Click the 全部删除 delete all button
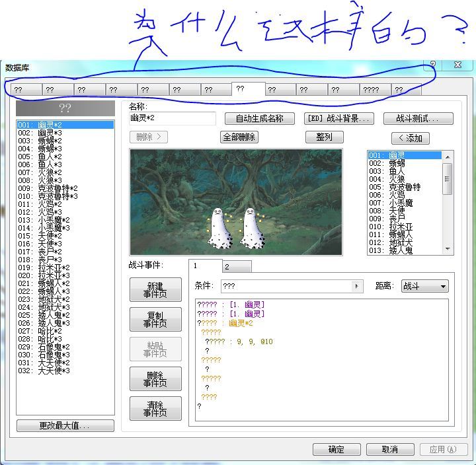 pyautogui.click(x=239, y=137)
